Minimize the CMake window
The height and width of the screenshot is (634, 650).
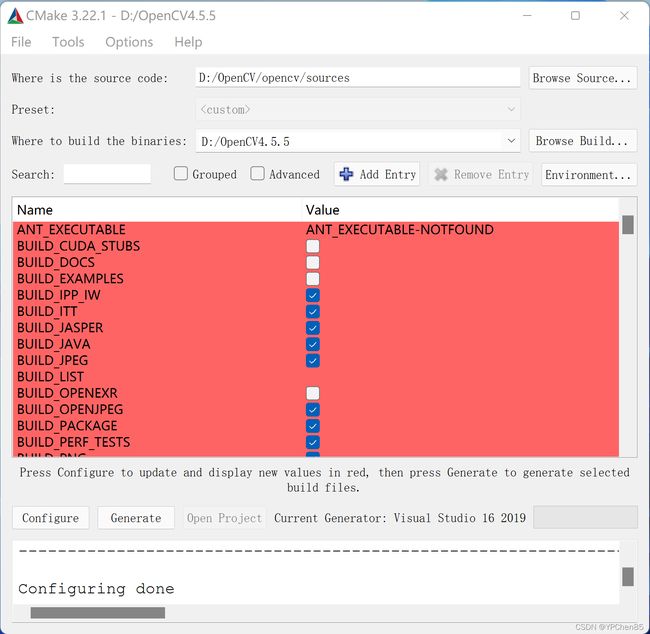[x=527, y=16]
